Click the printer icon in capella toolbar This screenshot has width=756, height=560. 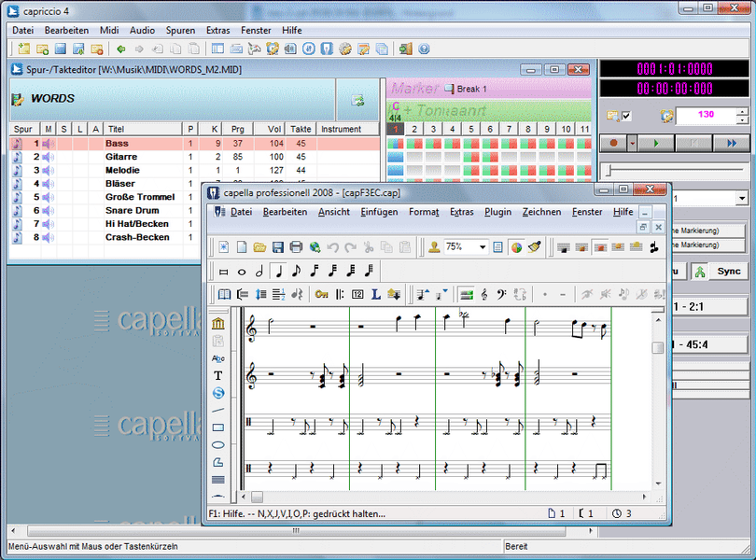pyautogui.click(x=296, y=247)
